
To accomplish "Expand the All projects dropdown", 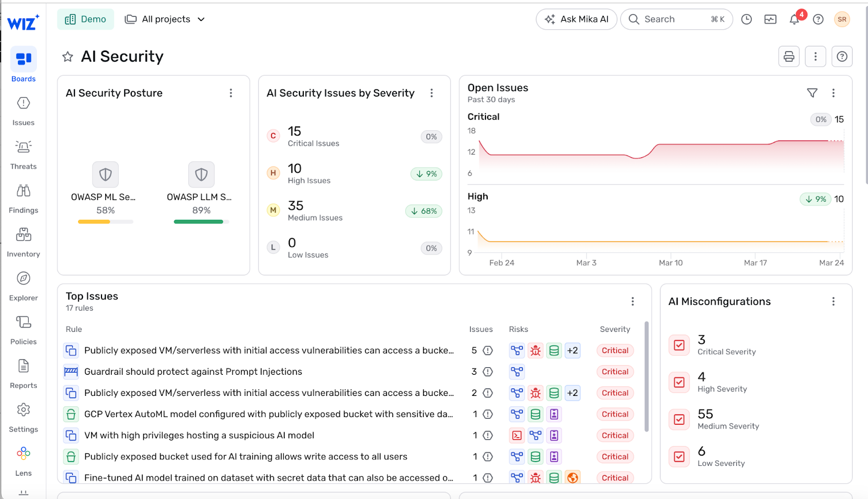I will 165,20.
